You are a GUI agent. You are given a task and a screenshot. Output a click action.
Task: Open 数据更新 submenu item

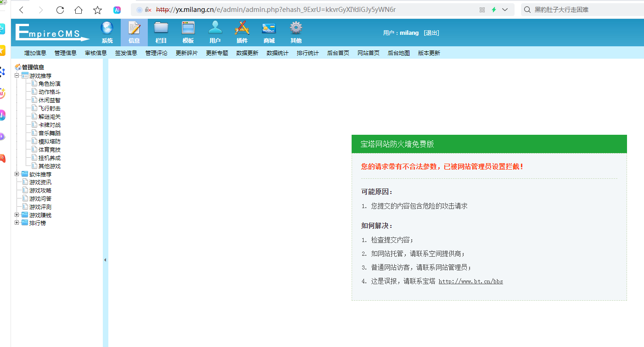click(247, 53)
